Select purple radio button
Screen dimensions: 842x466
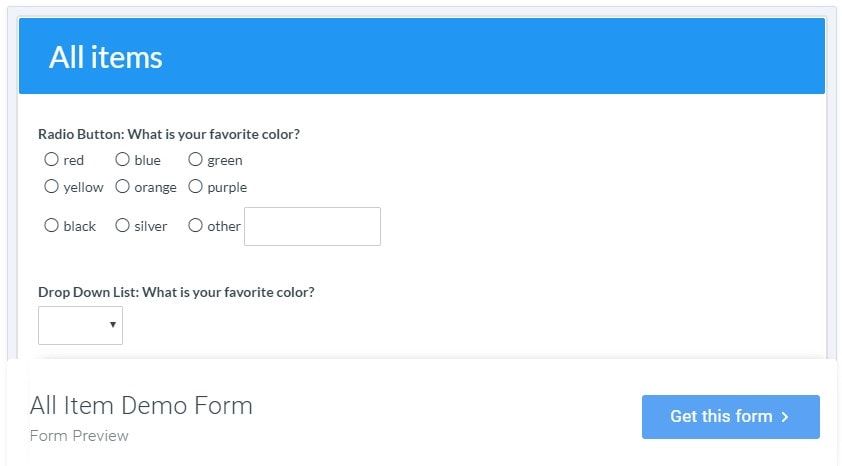pos(195,186)
